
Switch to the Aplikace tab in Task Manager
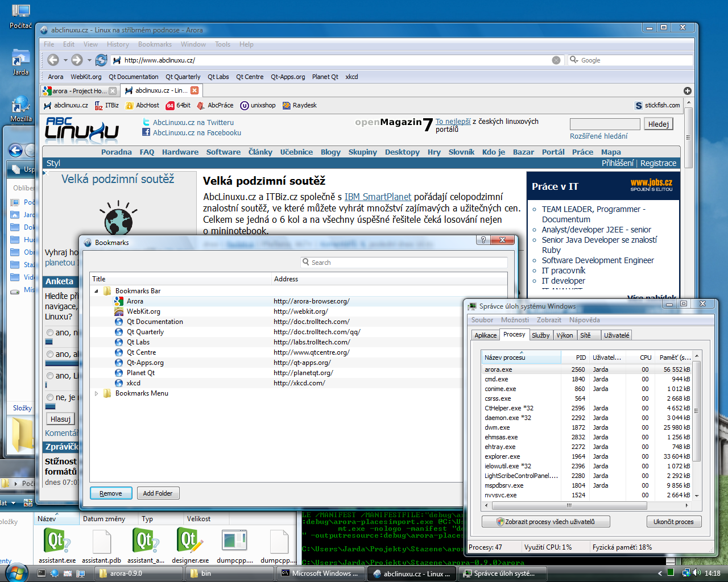486,335
